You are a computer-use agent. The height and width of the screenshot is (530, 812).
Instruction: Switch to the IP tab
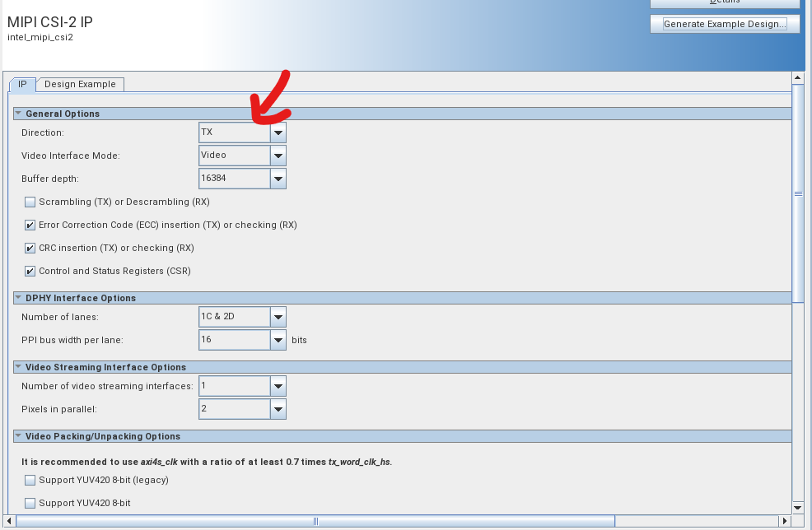22,85
